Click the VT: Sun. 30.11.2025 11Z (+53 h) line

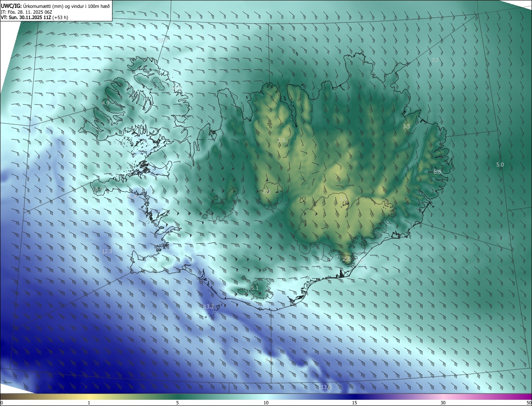click(x=34, y=17)
